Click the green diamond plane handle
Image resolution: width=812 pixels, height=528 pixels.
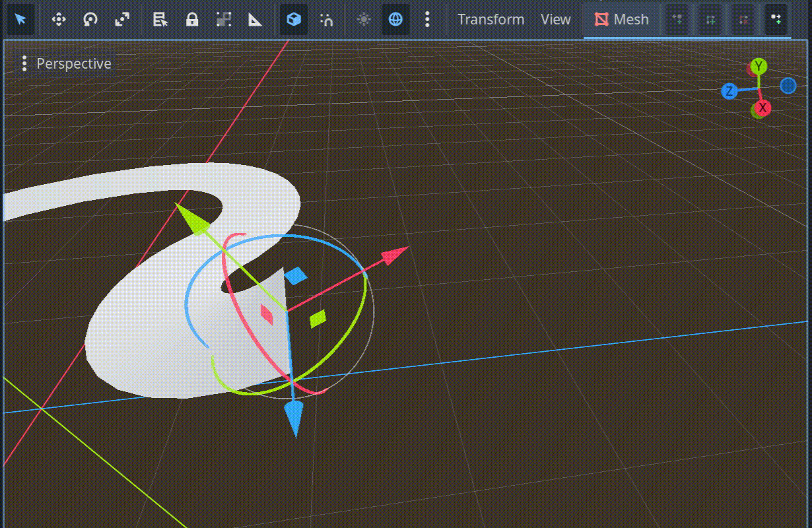(318, 319)
